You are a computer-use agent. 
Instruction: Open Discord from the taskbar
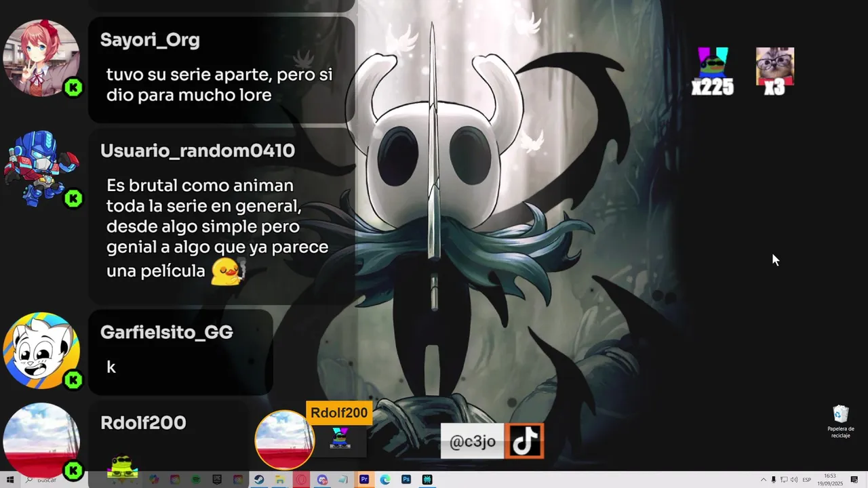pos(322,480)
